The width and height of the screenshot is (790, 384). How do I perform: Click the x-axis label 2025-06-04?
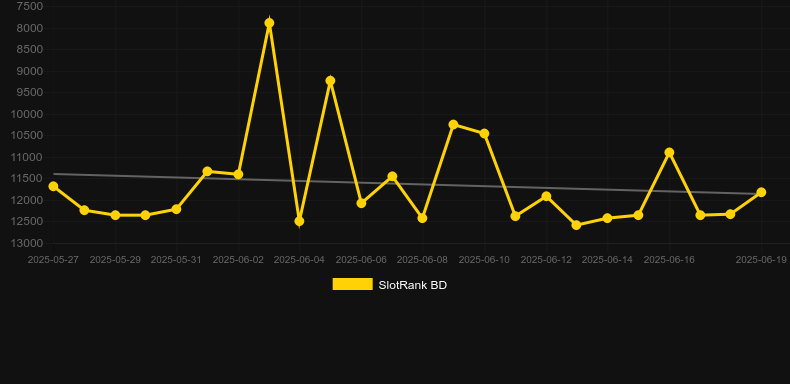pyautogui.click(x=299, y=260)
